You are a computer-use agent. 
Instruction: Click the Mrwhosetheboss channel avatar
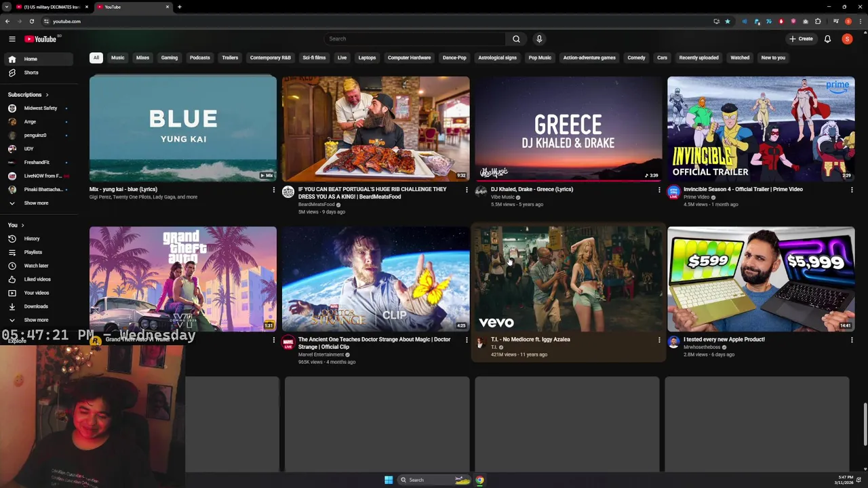[x=673, y=342]
